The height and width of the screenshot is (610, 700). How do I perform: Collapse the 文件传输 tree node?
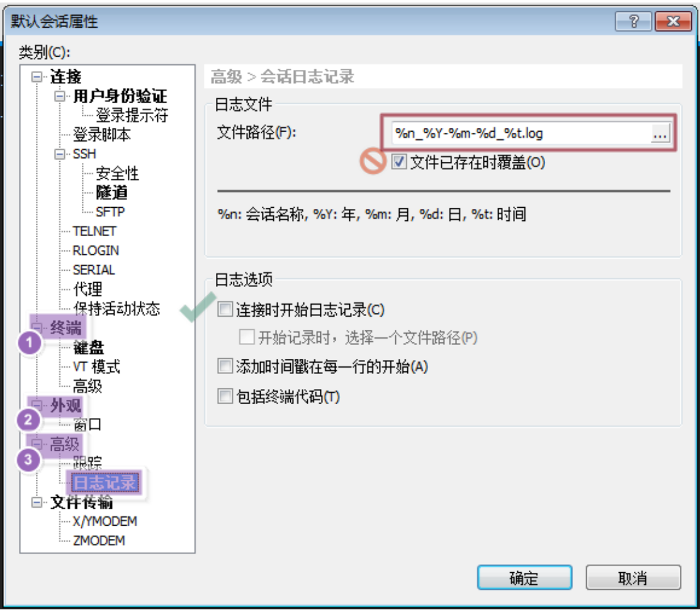[37, 502]
